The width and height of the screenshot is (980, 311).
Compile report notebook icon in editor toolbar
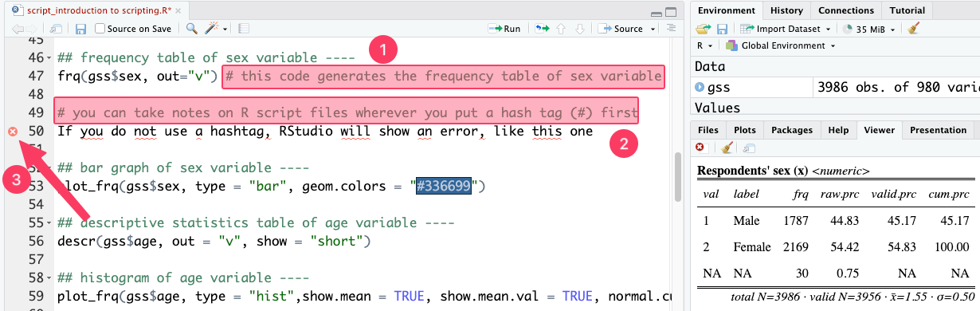point(244,29)
